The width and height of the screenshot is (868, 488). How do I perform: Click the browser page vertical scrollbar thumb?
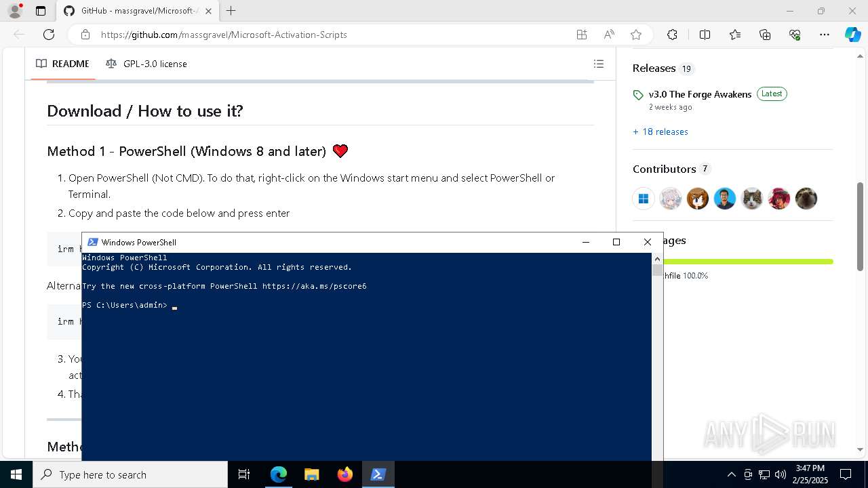point(861,227)
